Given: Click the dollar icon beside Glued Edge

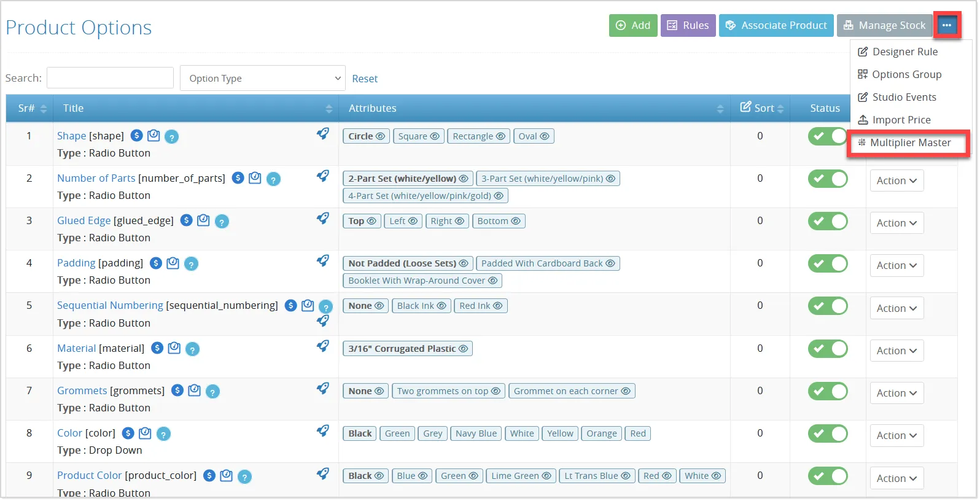Looking at the screenshot, I should pyautogui.click(x=187, y=220).
